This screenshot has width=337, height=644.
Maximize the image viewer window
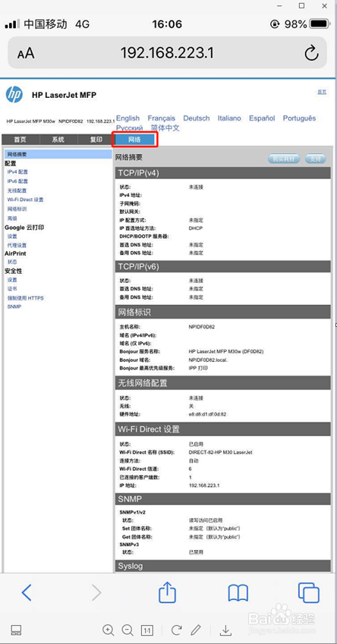301,6
